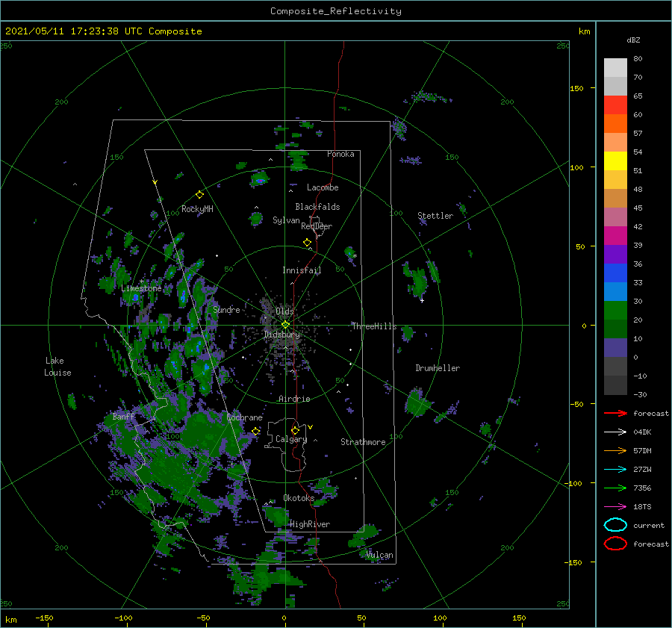Click the red forecast arrow in the legend

coord(615,413)
